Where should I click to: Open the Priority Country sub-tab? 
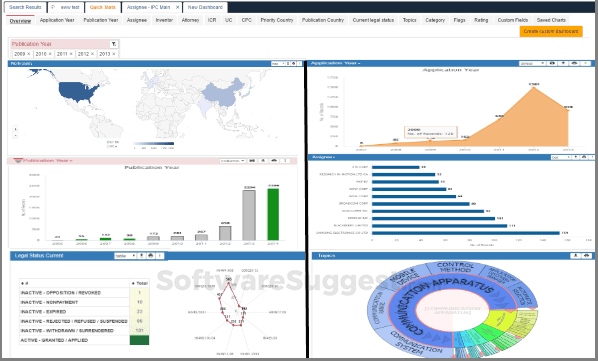pyautogui.click(x=277, y=20)
